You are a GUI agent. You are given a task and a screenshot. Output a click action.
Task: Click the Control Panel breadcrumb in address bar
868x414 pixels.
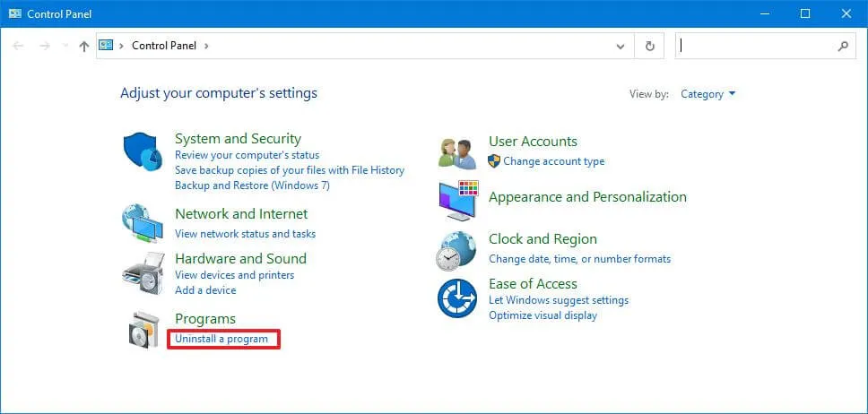[x=163, y=46]
